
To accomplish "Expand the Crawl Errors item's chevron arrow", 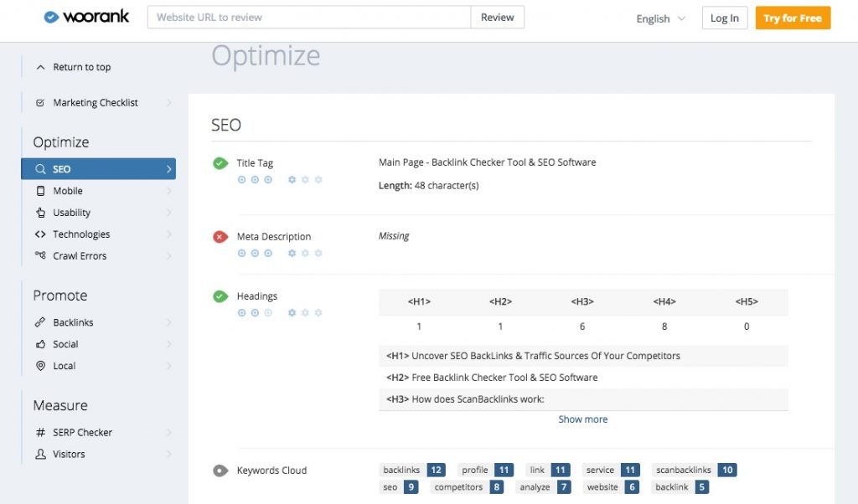I will pos(168,256).
